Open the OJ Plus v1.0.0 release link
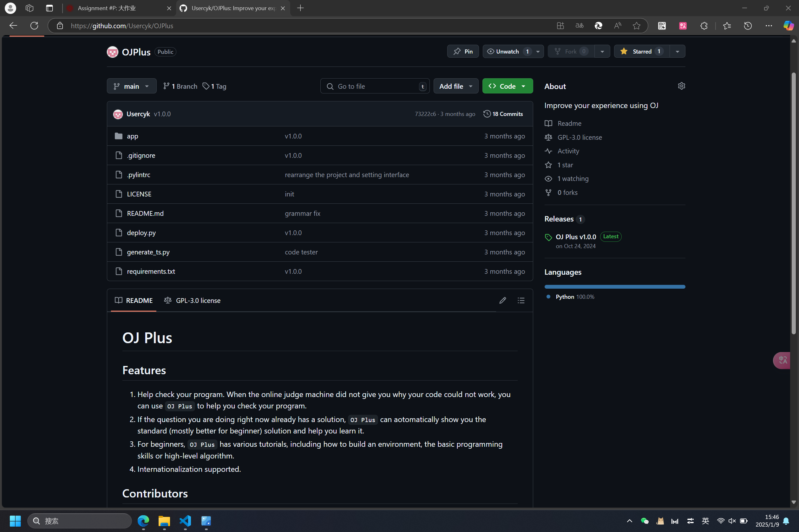Viewport: 799px width, 532px height. pos(576,237)
